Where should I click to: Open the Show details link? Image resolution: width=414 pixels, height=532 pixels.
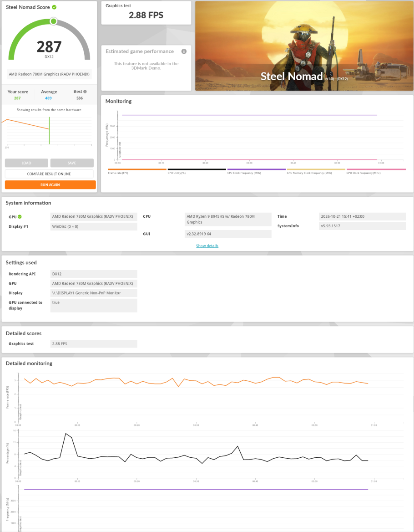tap(207, 246)
